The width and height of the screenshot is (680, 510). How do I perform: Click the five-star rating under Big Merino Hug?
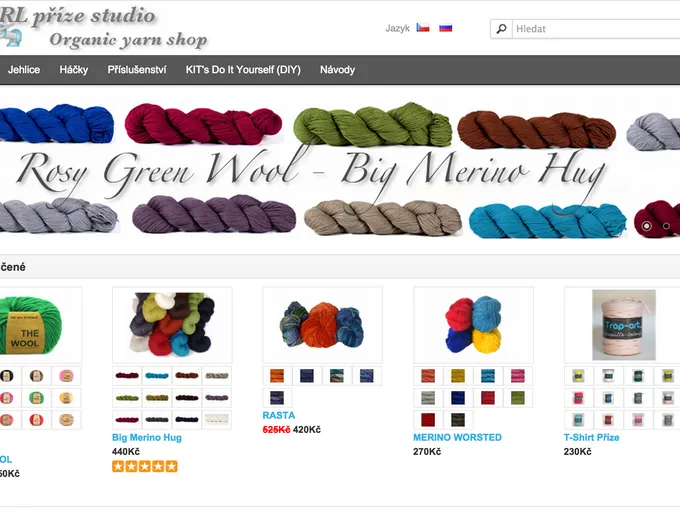pos(145,466)
